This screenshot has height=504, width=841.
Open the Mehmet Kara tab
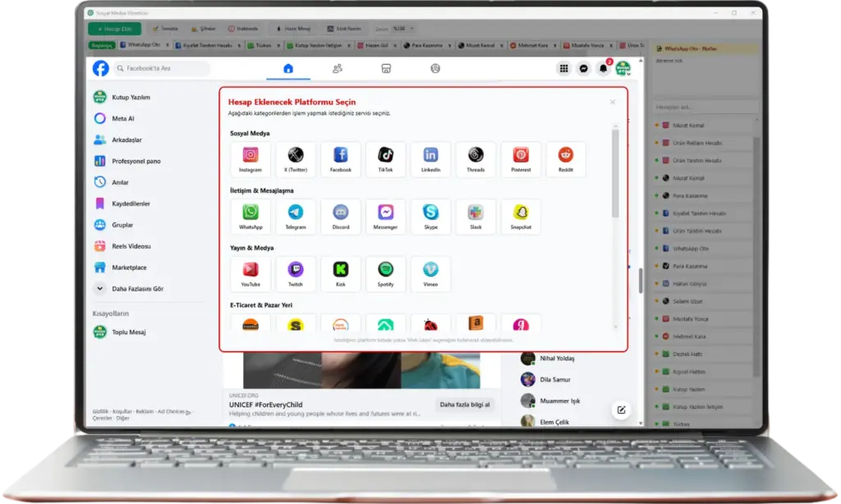pyautogui.click(x=532, y=45)
